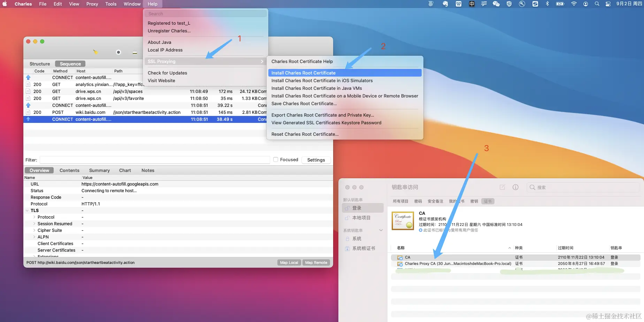Select the 密码 category tab
The width and height of the screenshot is (644, 322).
click(418, 201)
